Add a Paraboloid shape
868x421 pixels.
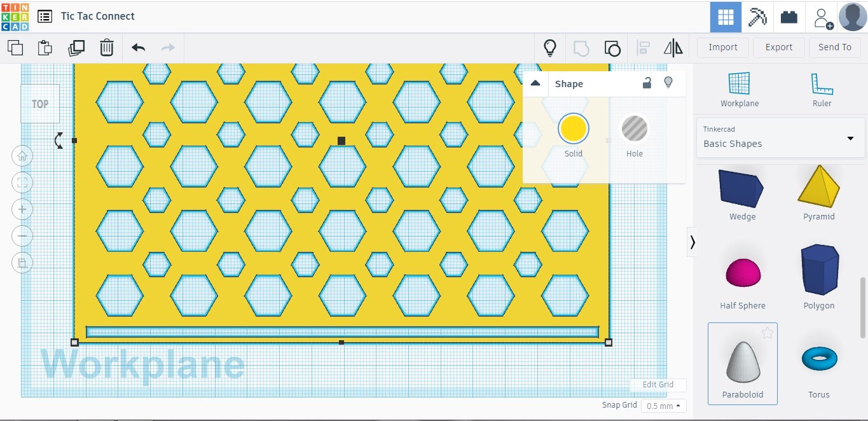point(742,364)
